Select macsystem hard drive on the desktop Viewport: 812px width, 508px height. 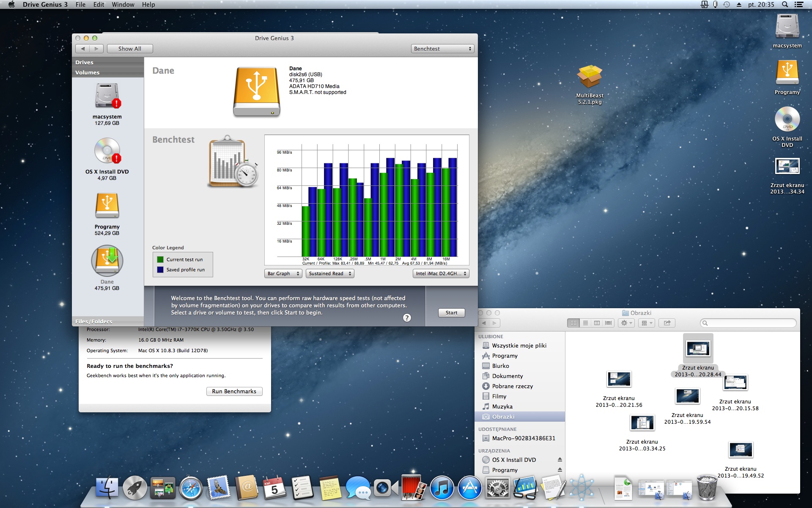[787, 26]
